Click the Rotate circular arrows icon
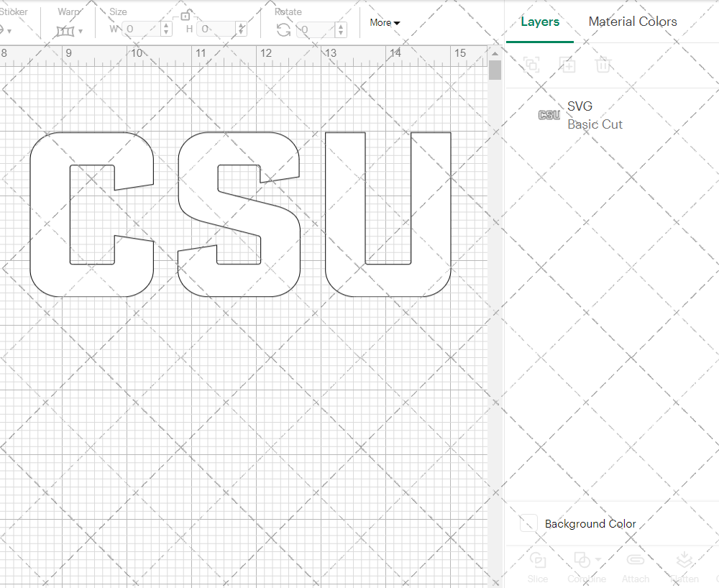Image resolution: width=719 pixels, height=588 pixels. coord(284,30)
